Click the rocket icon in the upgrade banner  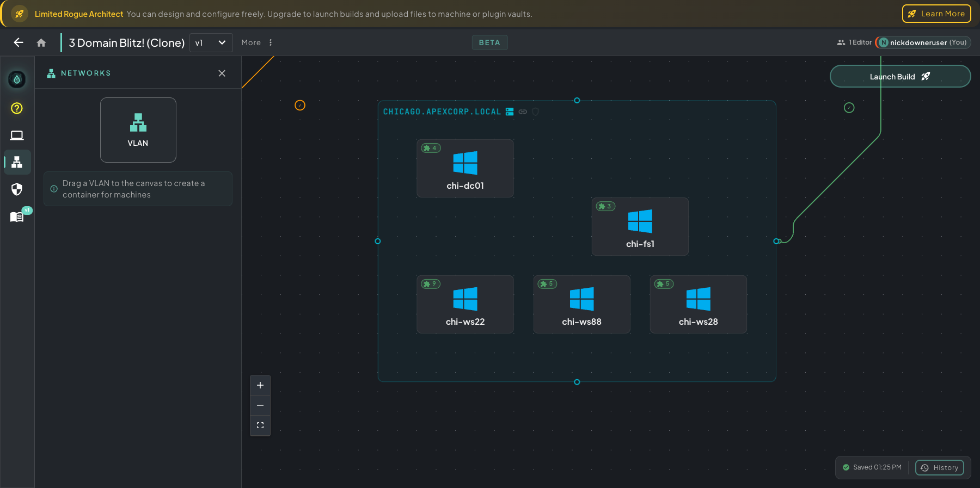(x=19, y=14)
